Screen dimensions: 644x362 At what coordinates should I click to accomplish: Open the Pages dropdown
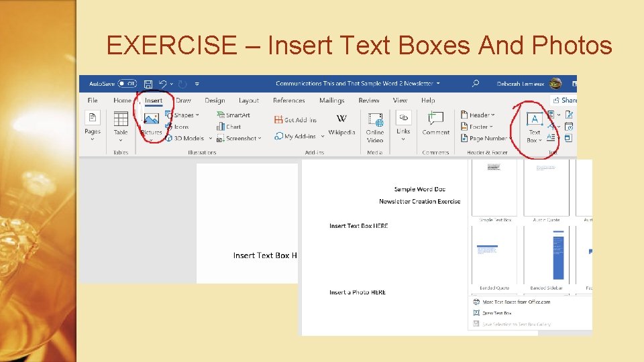pos(93,127)
